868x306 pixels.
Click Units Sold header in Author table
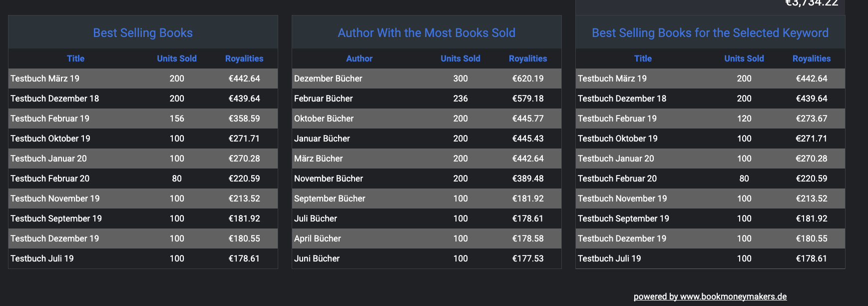460,58
